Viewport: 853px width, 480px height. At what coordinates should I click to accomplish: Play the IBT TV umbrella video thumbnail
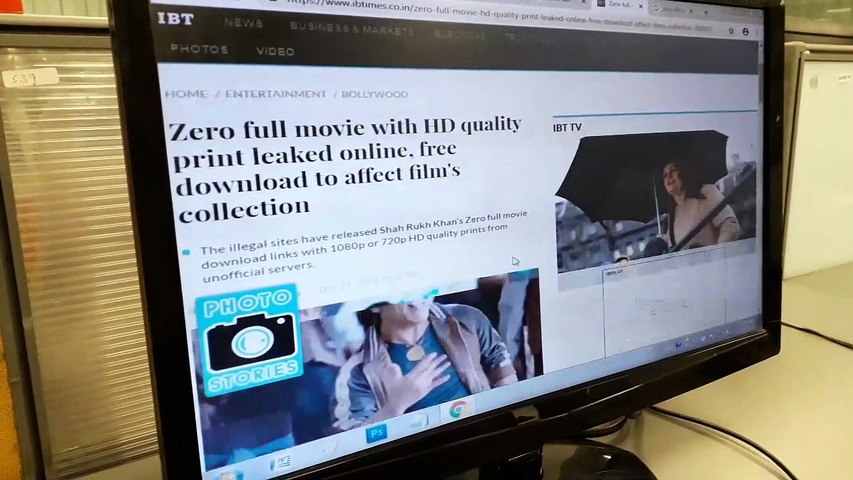click(655, 200)
